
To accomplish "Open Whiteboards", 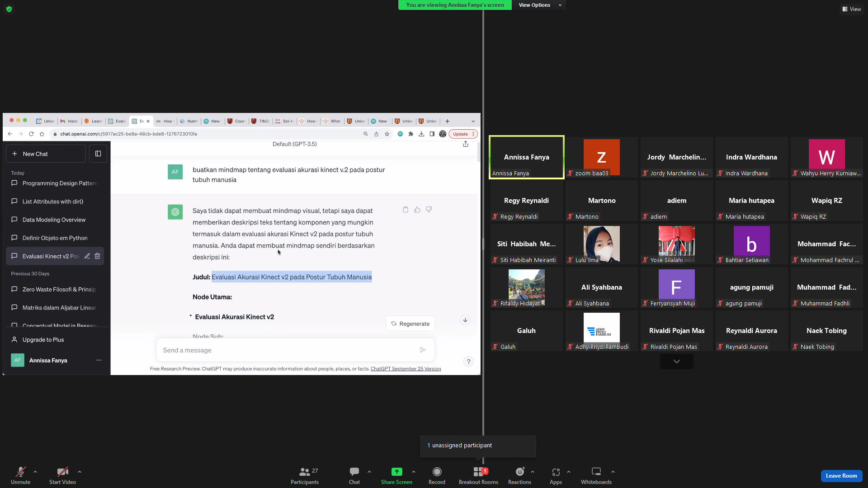I will (596, 475).
